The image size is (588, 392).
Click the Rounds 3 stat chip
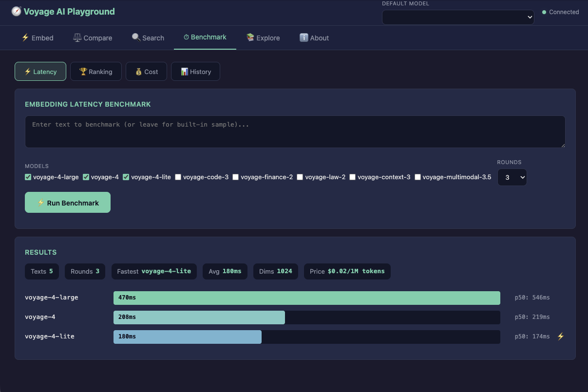[85, 271]
